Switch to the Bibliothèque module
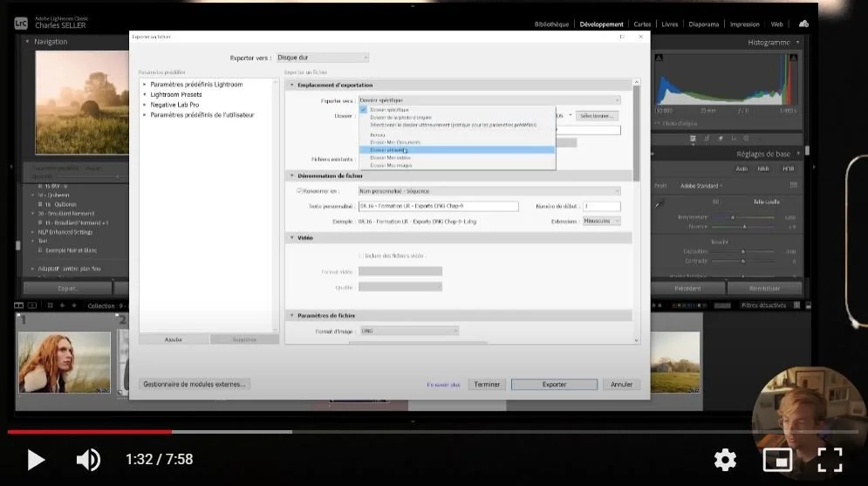868x486 pixels. 551,24
